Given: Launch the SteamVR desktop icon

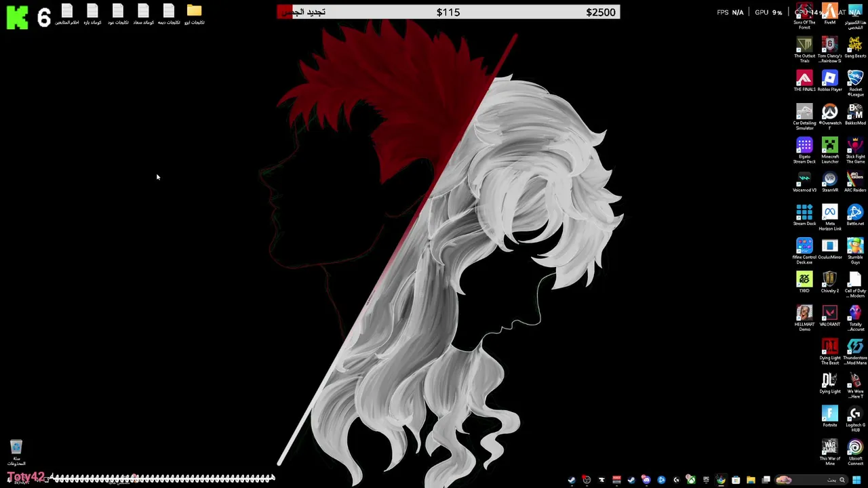Looking at the screenshot, I should pyautogui.click(x=829, y=182).
